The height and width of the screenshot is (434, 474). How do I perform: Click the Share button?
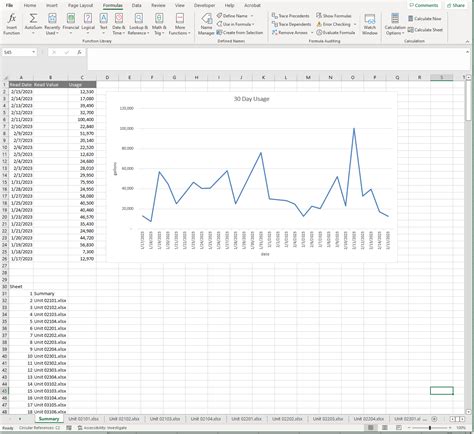[456, 5]
